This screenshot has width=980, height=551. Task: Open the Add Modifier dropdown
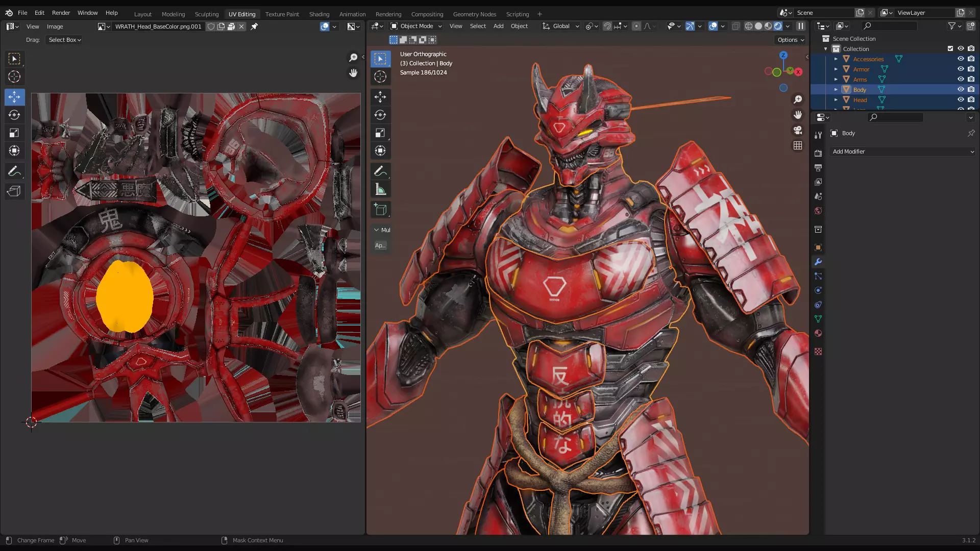(x=902, y=152)
